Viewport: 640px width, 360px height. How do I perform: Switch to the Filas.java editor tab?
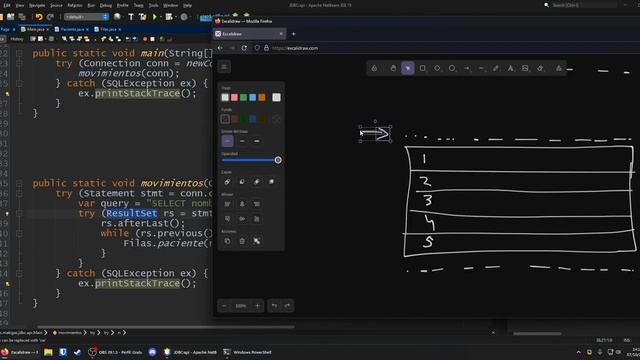(x=108, y=29)
